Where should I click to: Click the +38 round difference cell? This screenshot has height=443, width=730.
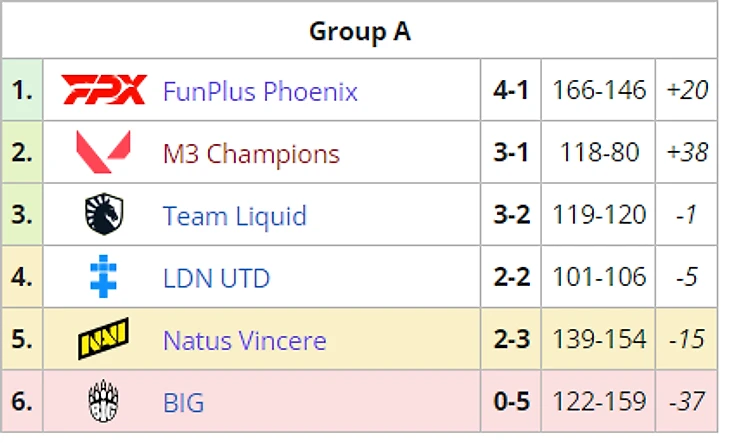pyautogui.click(x=687, y=154)
